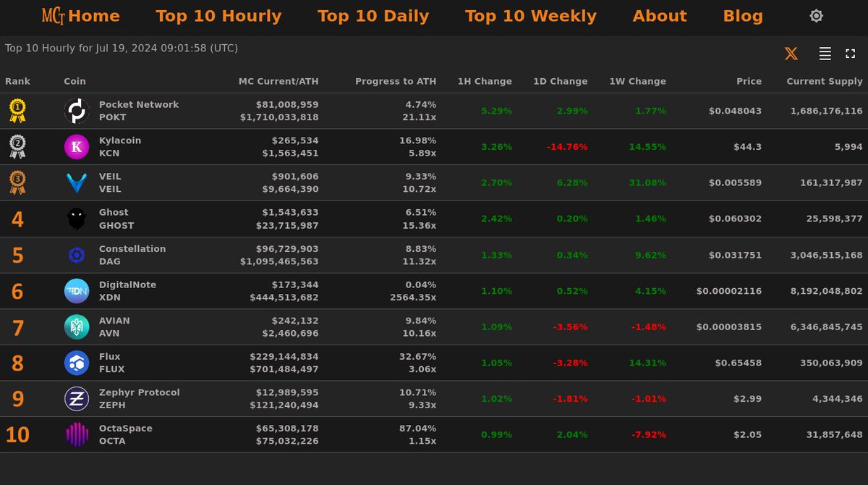Select AVIAN's -3.56% 1D change

click(x=571, y=327)
